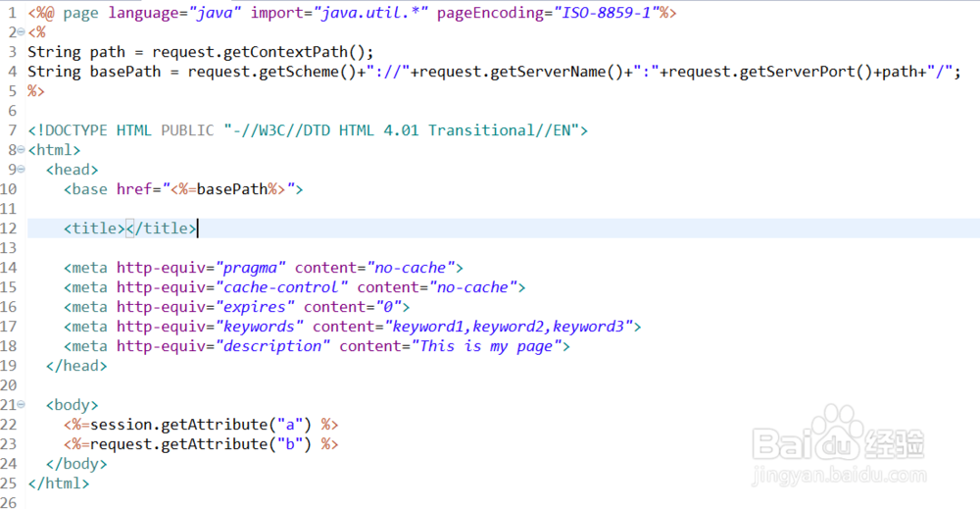Click the base href basePath line
The height and width of the screenshot is (509, 980).
183,189
